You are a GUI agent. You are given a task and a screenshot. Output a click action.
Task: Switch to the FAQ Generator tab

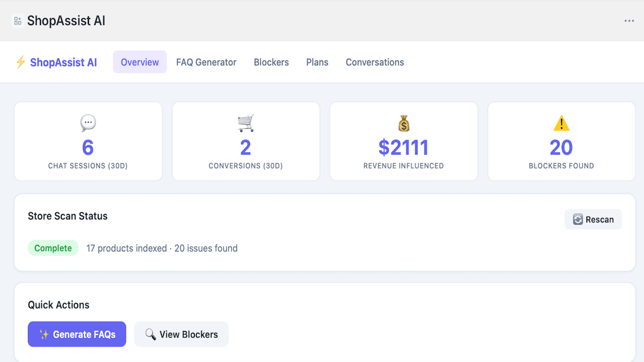206,62
